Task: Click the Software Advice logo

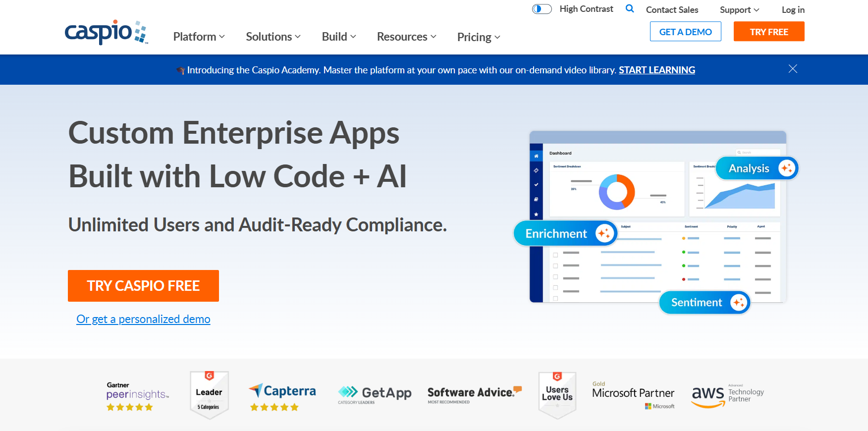Action: [x=475, y=394]
